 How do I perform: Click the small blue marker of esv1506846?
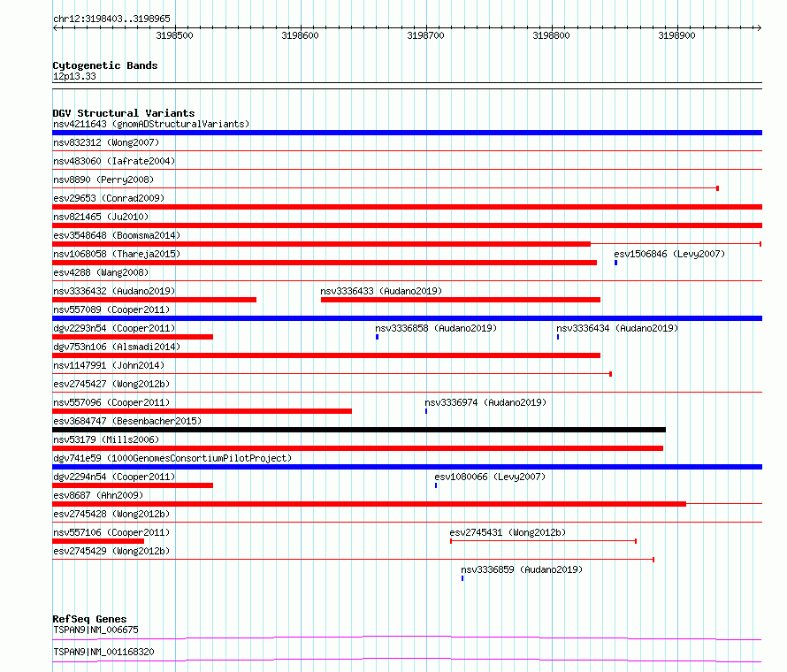click(615, 263)
